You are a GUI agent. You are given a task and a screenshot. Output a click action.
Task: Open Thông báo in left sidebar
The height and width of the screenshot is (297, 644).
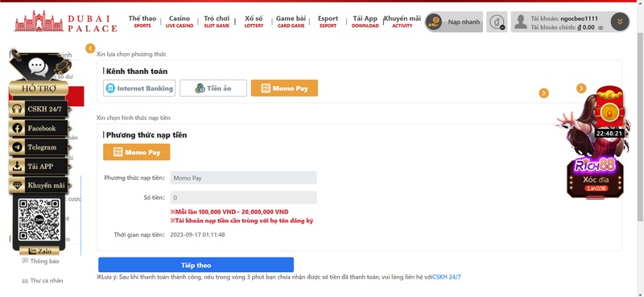41,261
